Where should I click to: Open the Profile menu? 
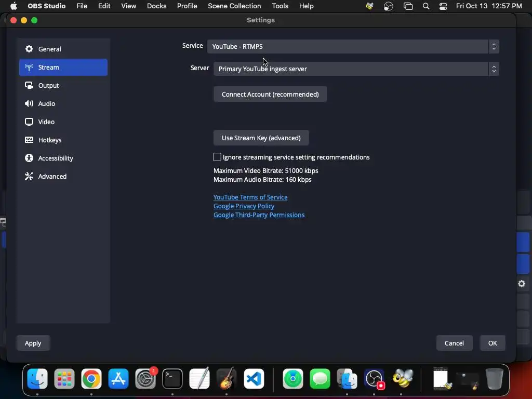(187, 6)
